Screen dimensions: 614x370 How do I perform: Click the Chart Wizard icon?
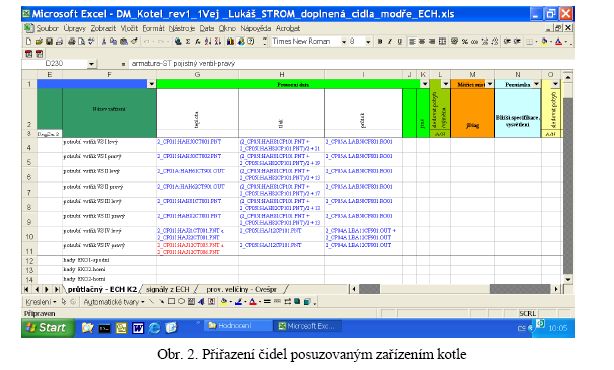tap(230, 42)
